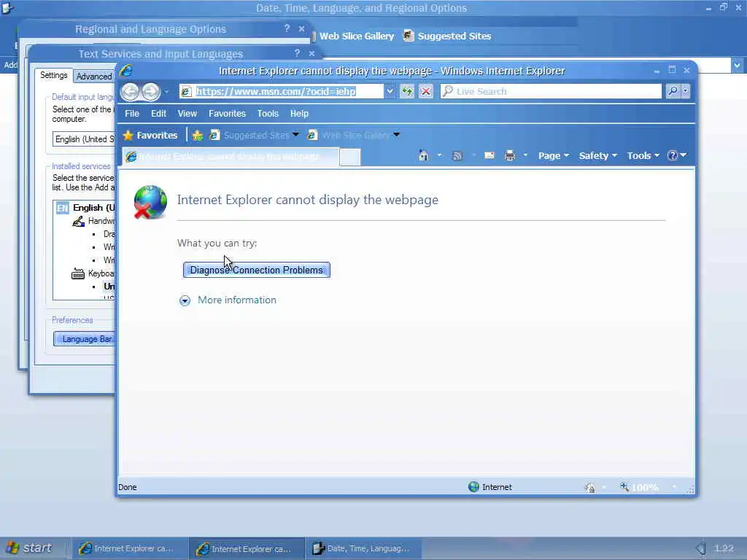Viewport: 747px width, 560px height.
Task: Open Suggested Sites in background browser window
Action: (447, 36)
